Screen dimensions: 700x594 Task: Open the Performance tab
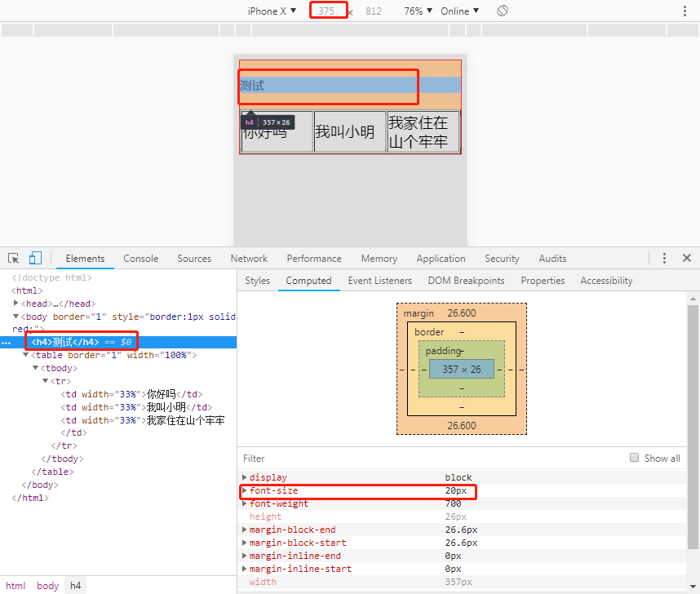pyautogui.click(x=314, y=259)
